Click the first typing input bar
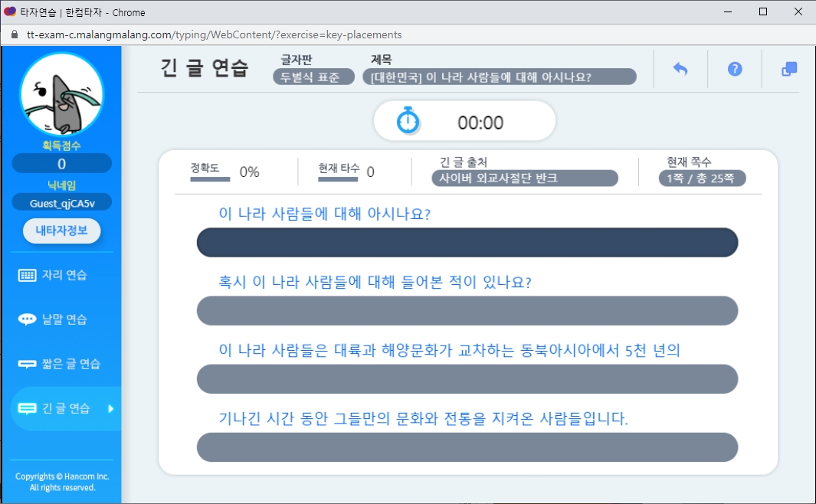This screenshot has width=816, height=504. pyautogui.click(x=467, y=242)
